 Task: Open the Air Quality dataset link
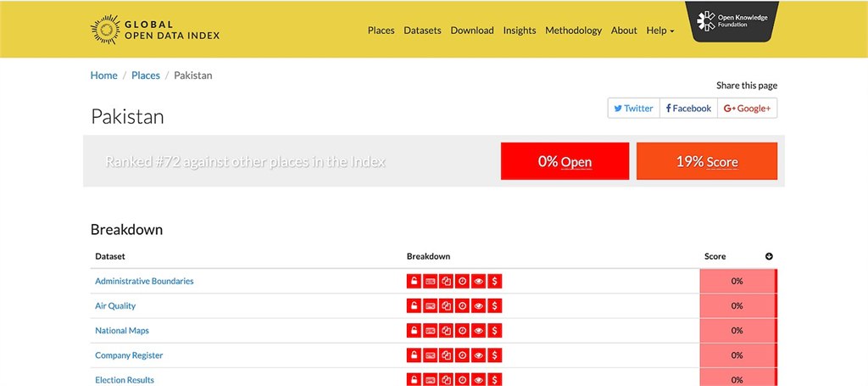pos(115,306)
